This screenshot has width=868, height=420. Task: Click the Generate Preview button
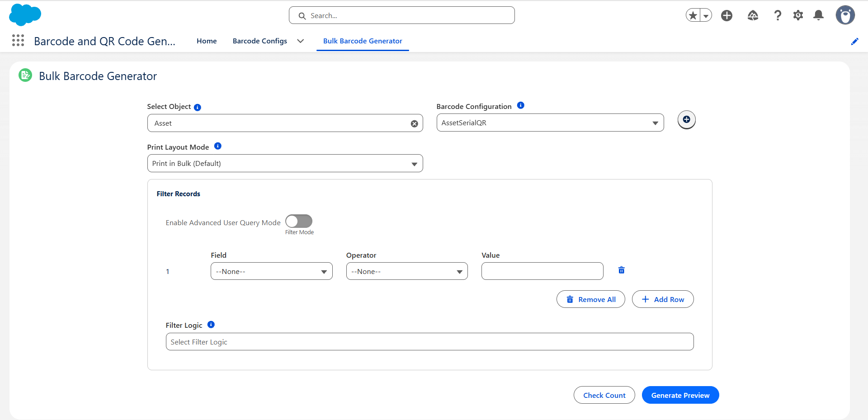[x=680, y=395]
